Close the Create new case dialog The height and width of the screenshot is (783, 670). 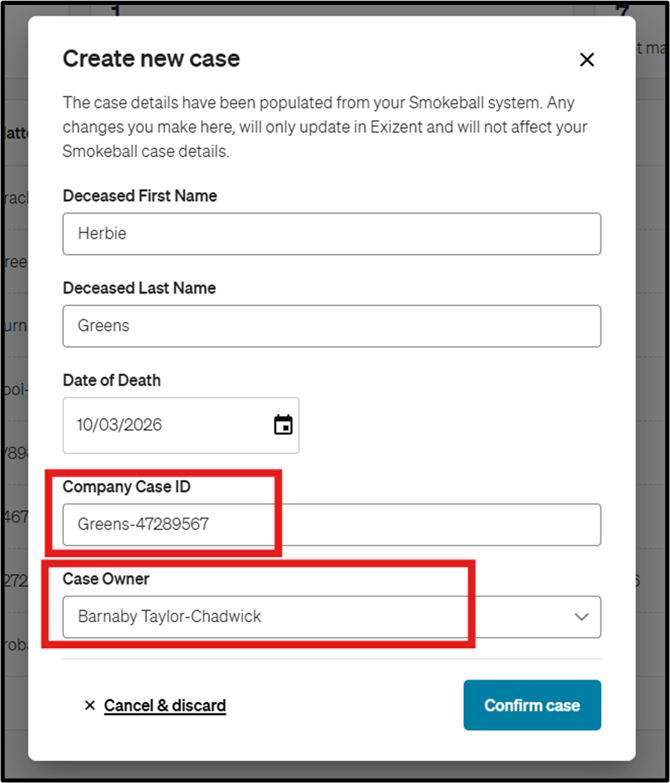[x=587, y=60]
